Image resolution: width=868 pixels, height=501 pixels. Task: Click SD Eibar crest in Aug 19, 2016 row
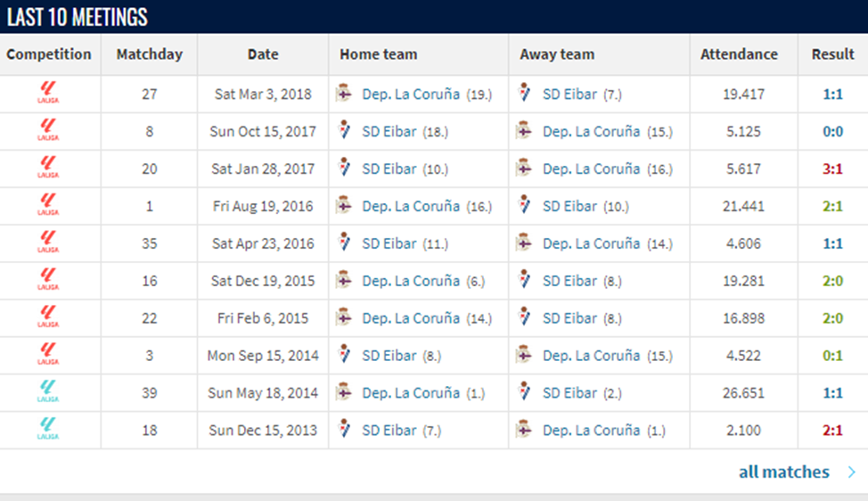(x=525, y=206)
